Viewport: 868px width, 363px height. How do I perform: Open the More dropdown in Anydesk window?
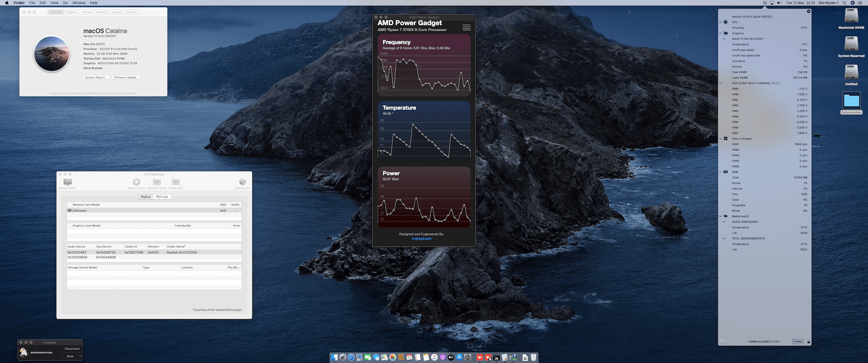[72, 356]
